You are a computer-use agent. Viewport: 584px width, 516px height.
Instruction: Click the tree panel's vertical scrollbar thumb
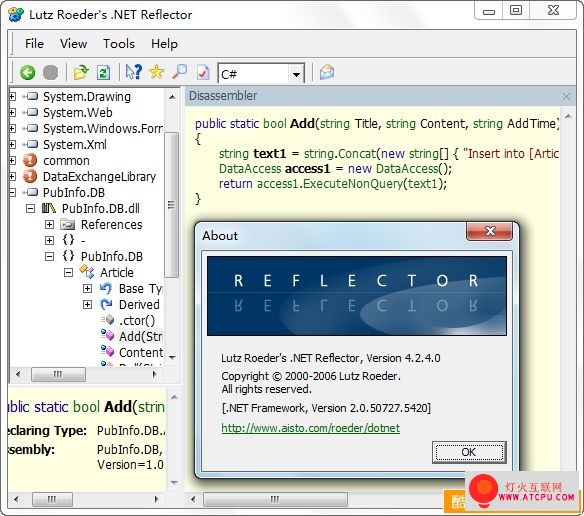[x=171, y=205]
